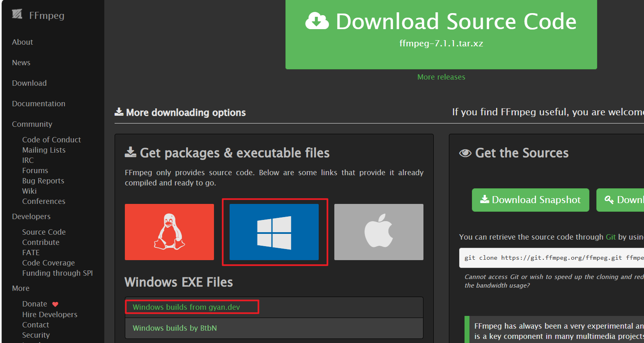Click the Download Snapshot button
Screen dimensions: 644x343
pos(531,200)
